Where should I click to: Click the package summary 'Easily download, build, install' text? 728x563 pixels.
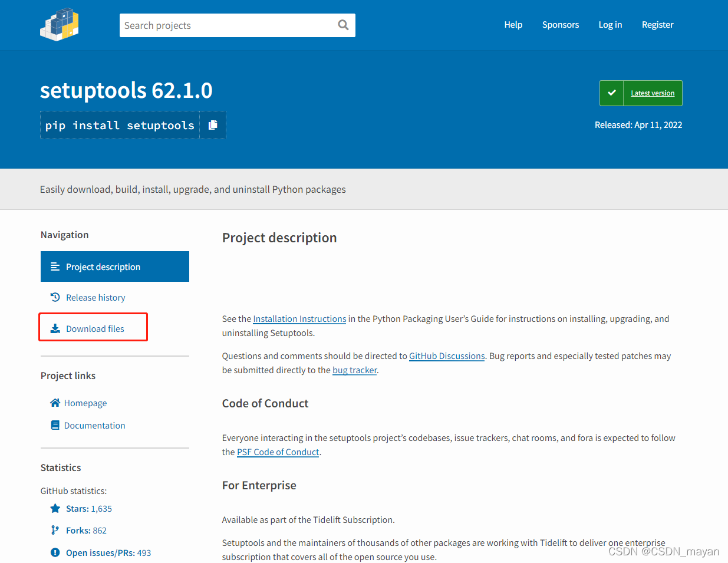pyautogui.click(x=193, y=189)
